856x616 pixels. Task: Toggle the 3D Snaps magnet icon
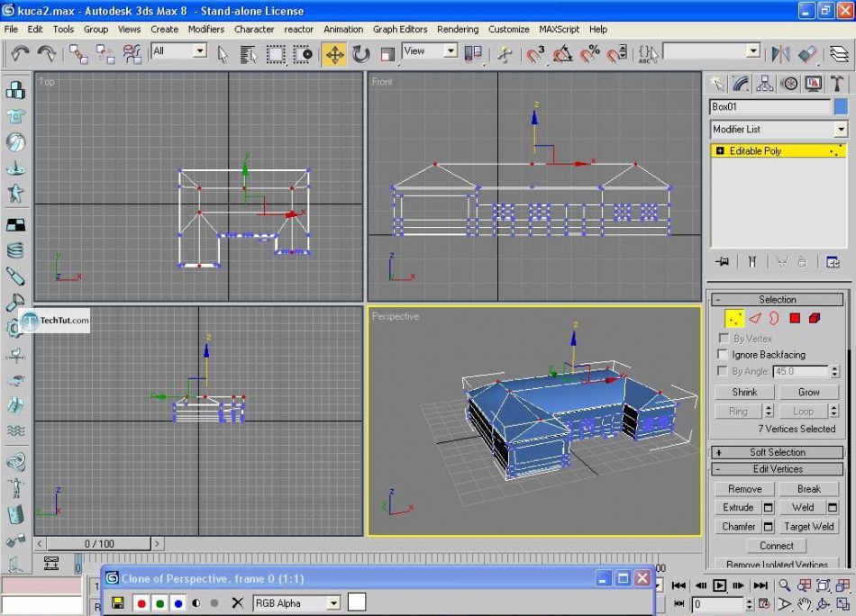[x=535, y=54]
